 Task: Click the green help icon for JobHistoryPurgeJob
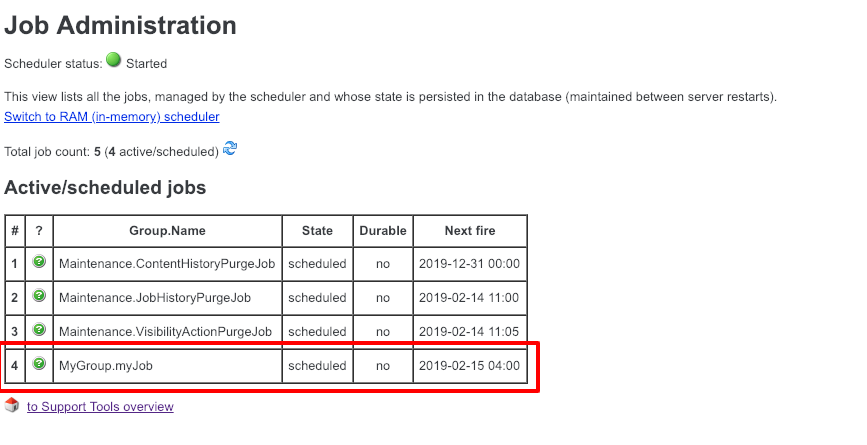coord(39,295)
